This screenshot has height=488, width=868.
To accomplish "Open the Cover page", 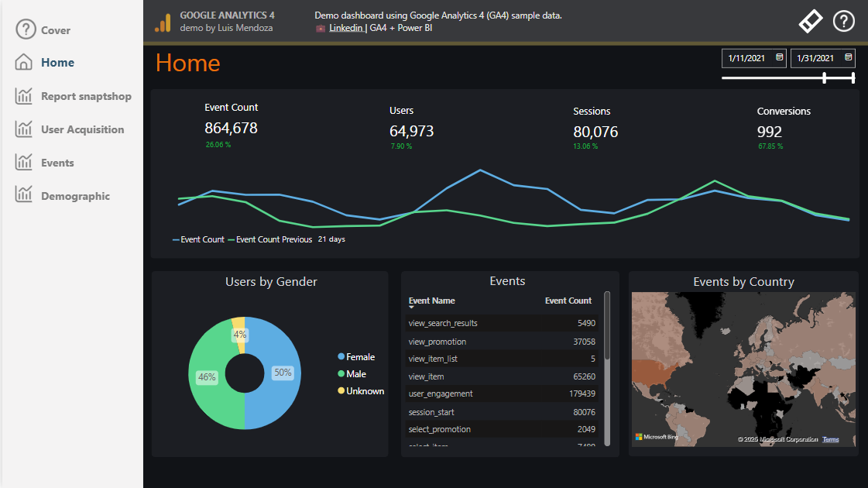I will click(55, 30).
